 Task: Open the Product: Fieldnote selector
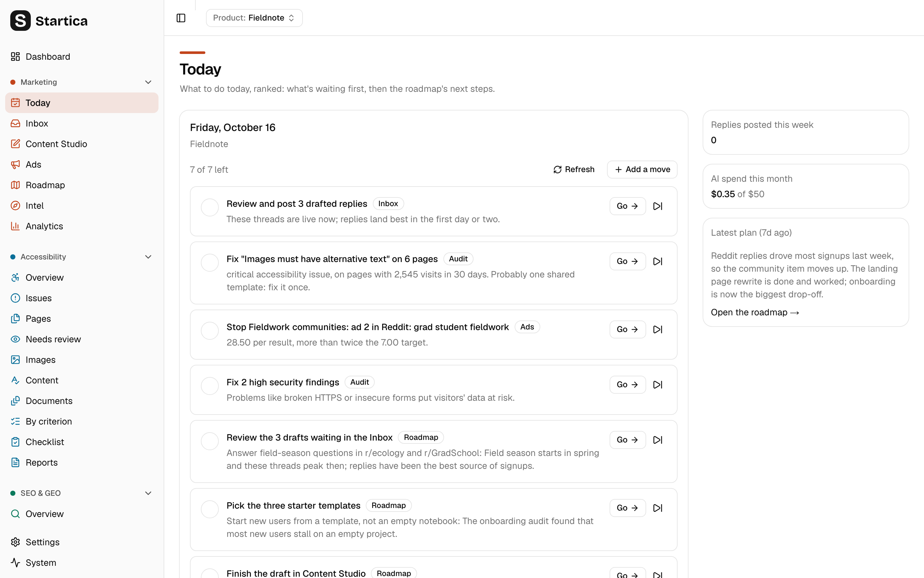point(254,18)
